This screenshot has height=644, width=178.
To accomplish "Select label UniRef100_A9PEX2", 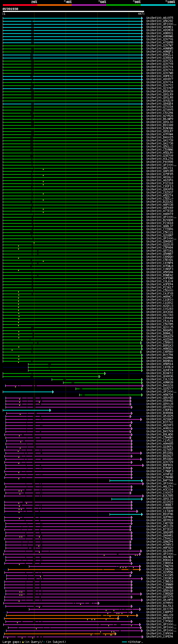I will (x=160, y=76).
